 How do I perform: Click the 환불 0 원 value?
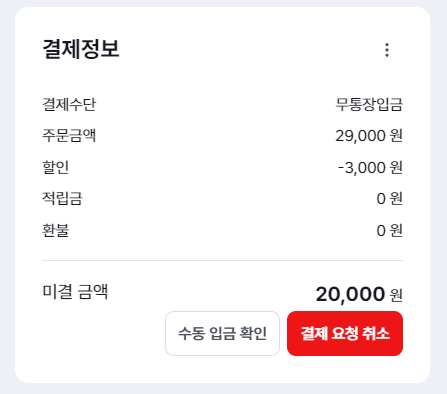pyautogui.click(x=390, y=230)
